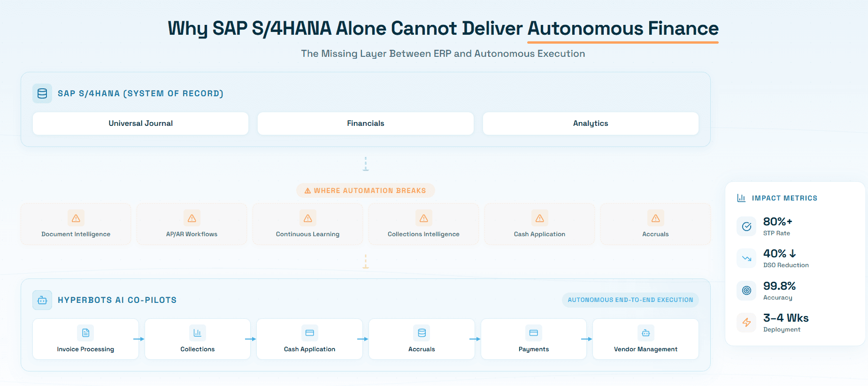868x386 pixels.
Task: Click the Hyperbots AI Co-Pilots robot icon
Action: 42,300
